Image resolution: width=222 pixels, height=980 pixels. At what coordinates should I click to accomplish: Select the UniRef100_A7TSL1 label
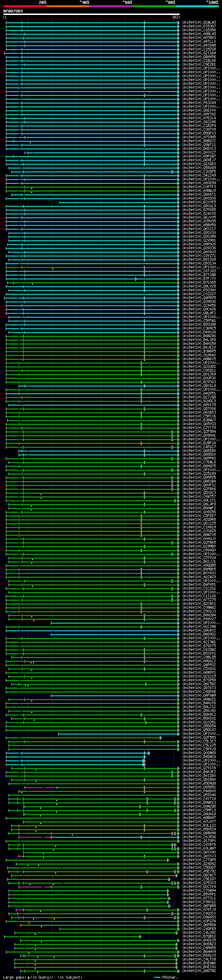(x=199, y=898)
